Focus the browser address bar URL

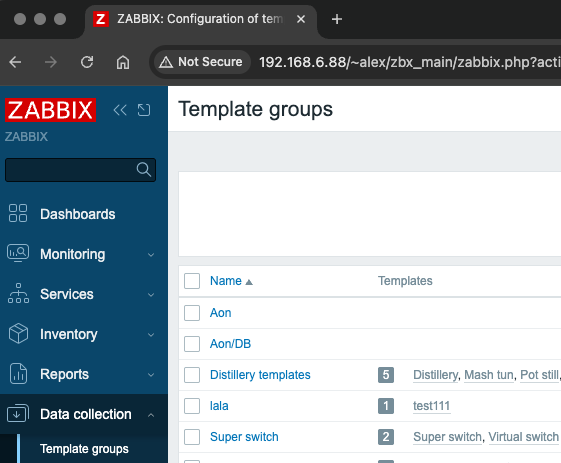click(x=409, y=62)
